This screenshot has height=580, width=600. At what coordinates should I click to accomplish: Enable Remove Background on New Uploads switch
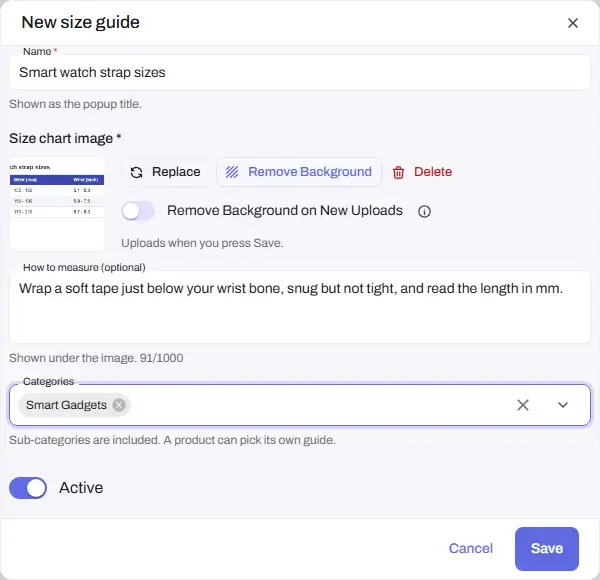tap(138, 211)
